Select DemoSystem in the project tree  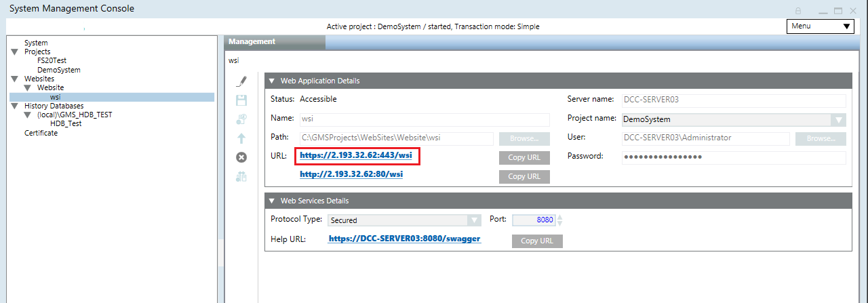[x=58, y=70]
